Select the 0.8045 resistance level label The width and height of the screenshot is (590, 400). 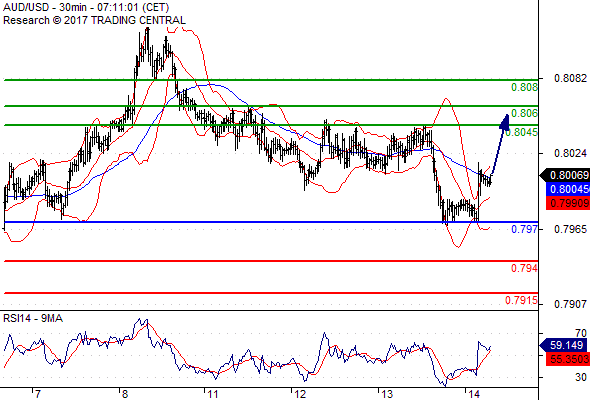coord(521,132)
